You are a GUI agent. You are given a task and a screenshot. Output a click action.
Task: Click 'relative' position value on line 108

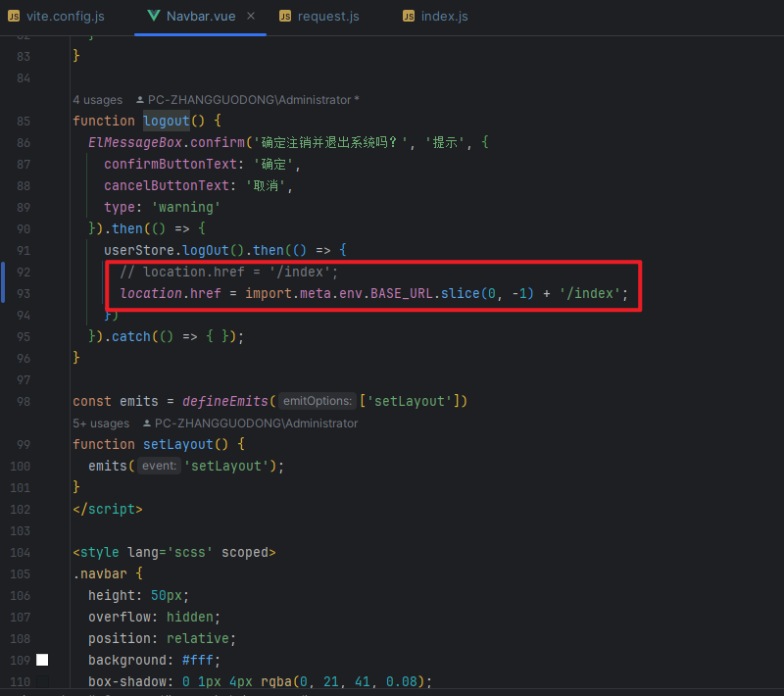point(198,638)
